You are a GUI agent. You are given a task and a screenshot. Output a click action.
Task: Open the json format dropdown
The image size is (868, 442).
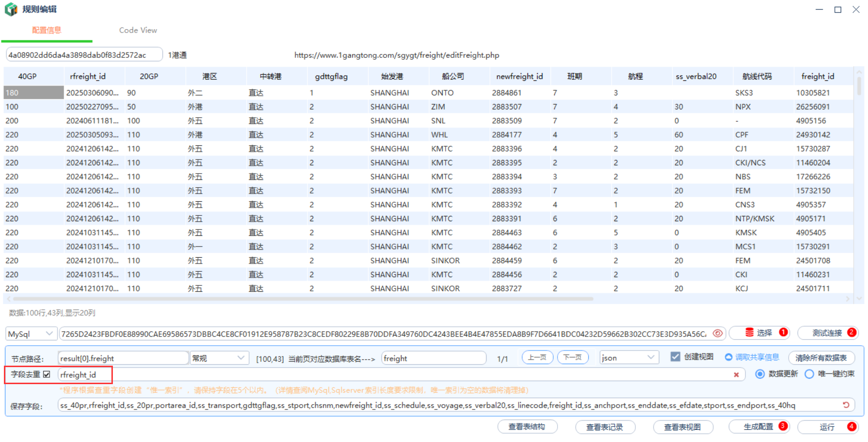[x=629, y=358]
